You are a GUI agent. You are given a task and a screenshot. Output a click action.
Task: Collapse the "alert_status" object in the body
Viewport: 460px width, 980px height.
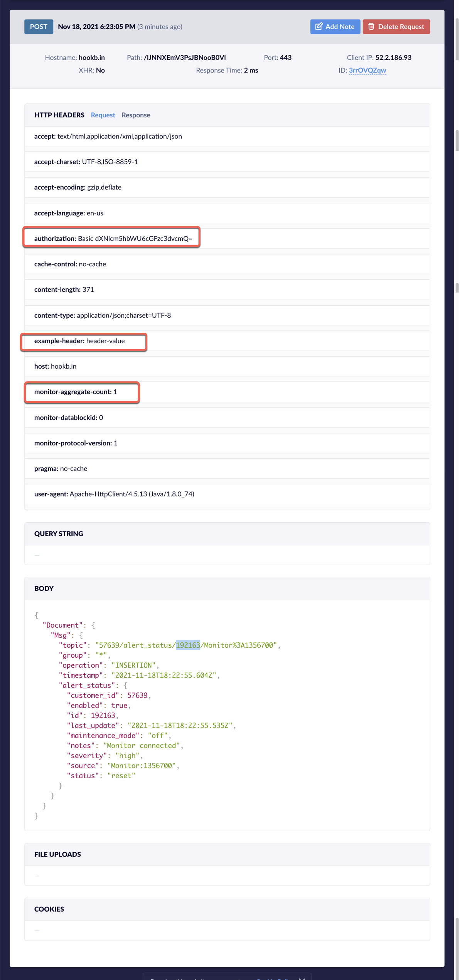[125, 685]
